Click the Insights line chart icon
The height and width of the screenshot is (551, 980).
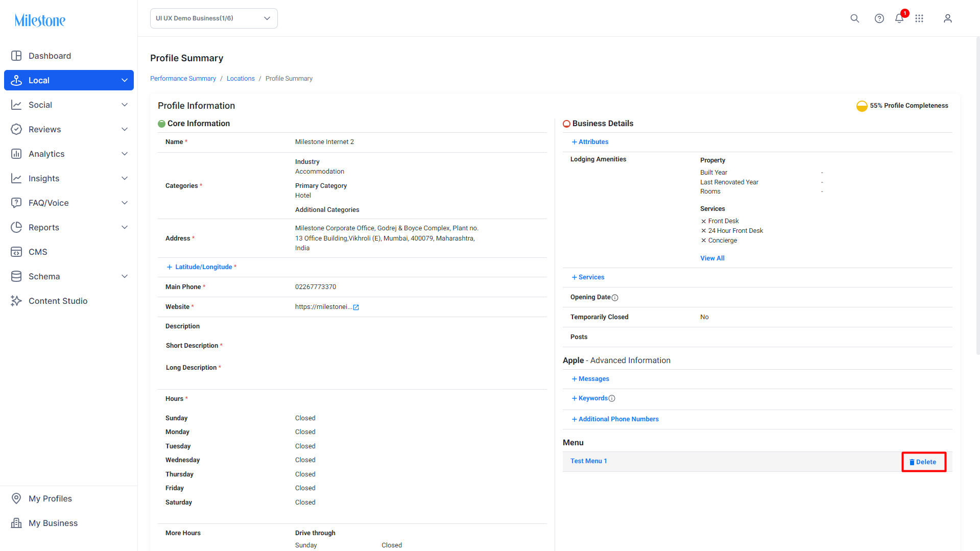click(16, 178)
